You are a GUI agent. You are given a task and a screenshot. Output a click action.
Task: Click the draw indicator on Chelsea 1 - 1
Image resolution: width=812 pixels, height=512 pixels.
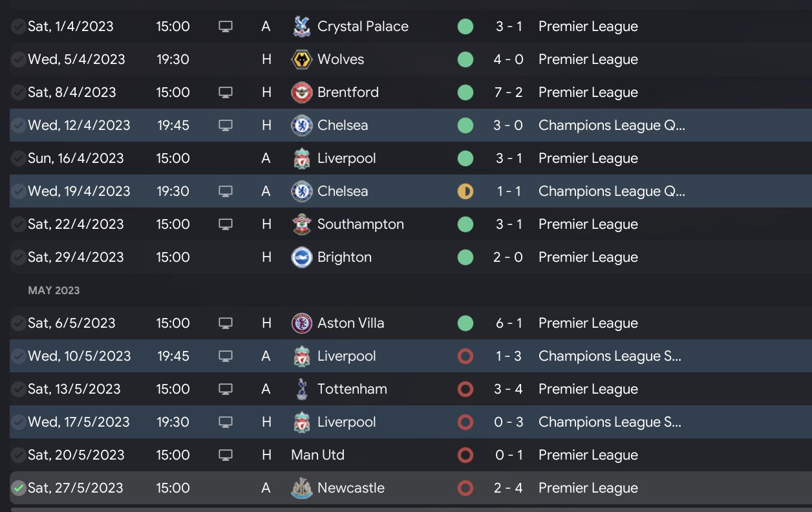click(465, 191)
